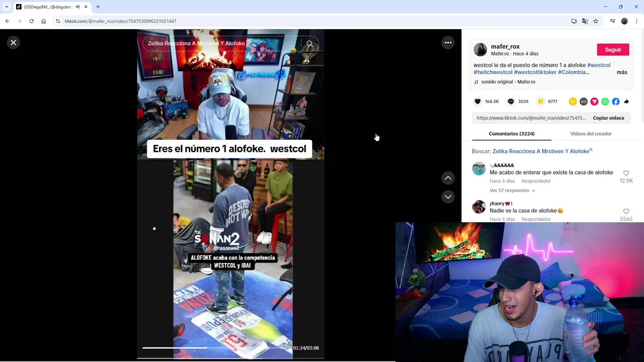Open tab search dropdown arrow
Image resolution: width=644 pixels, height=362 pixels.
pyautogui.click(x=6, y=7)
